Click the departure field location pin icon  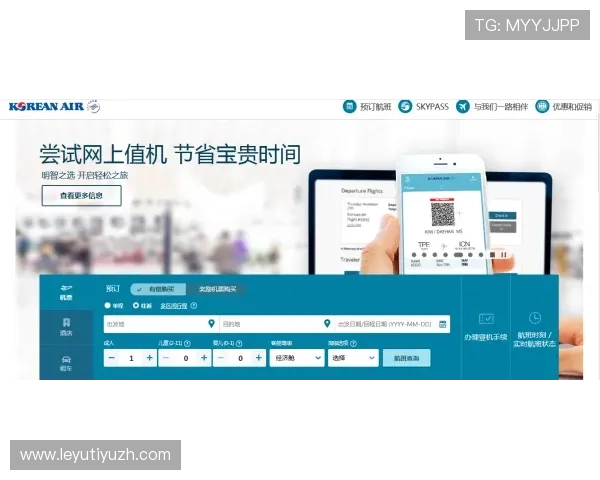tap(211, 324)
